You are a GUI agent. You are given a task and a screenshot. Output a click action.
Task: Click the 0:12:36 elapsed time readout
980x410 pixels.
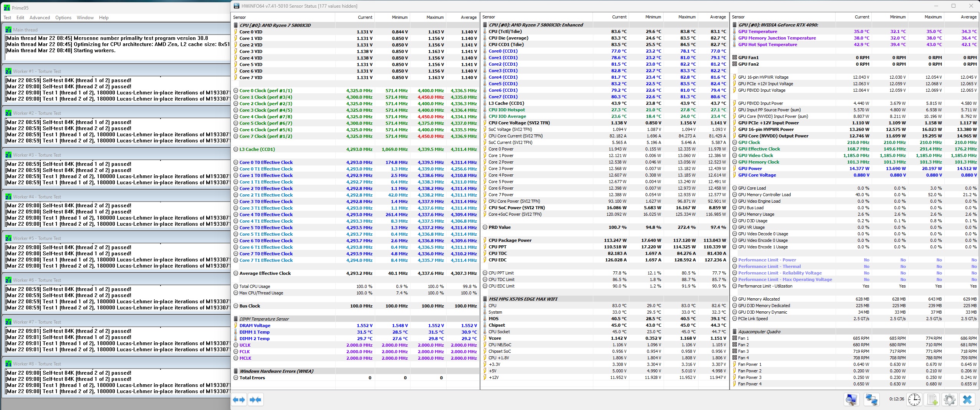click(x=897, y=399)
